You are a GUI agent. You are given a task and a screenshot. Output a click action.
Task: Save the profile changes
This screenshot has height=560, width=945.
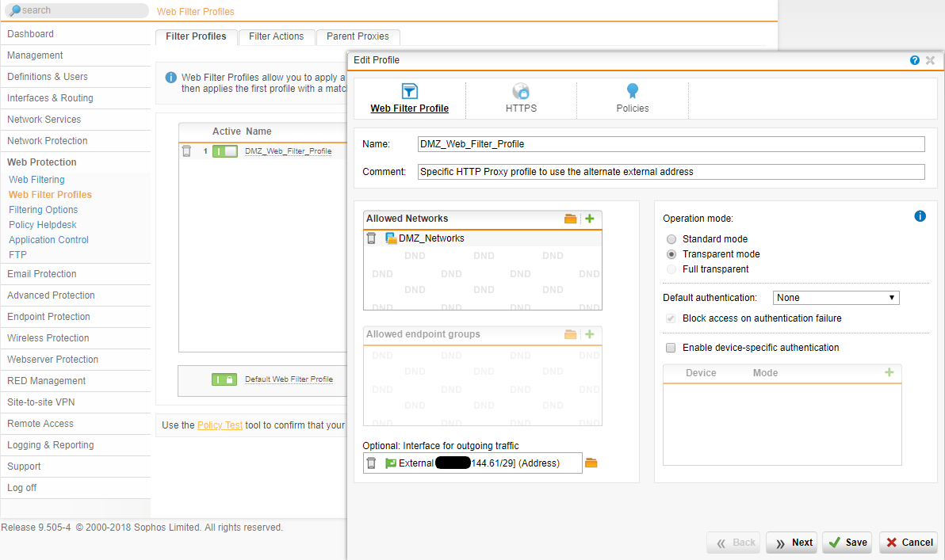(x=847, y=543)
